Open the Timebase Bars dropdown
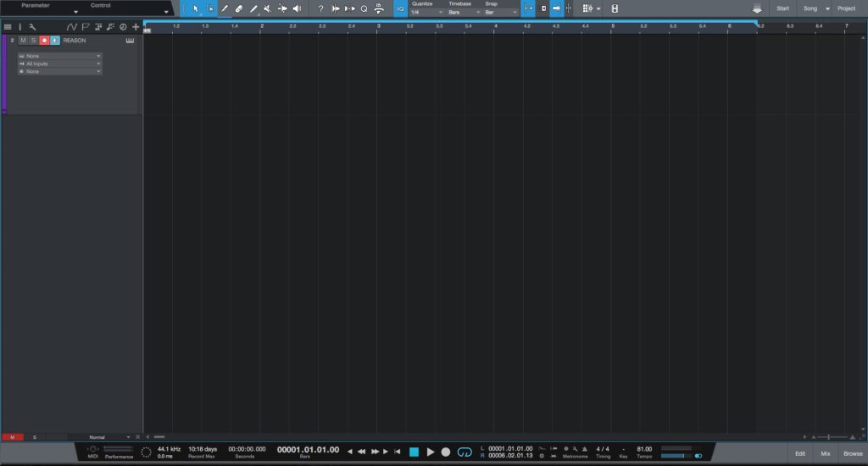Viewport: 868px width, 466px height. coord(464,12)
